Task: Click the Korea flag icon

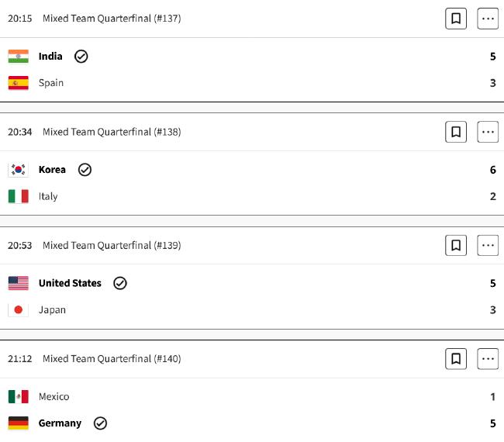Action: (19, 170)
